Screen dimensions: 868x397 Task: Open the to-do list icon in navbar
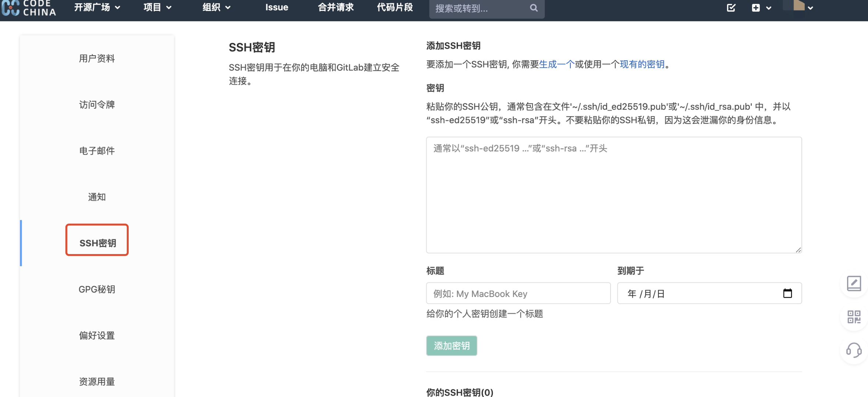[731, 8]
